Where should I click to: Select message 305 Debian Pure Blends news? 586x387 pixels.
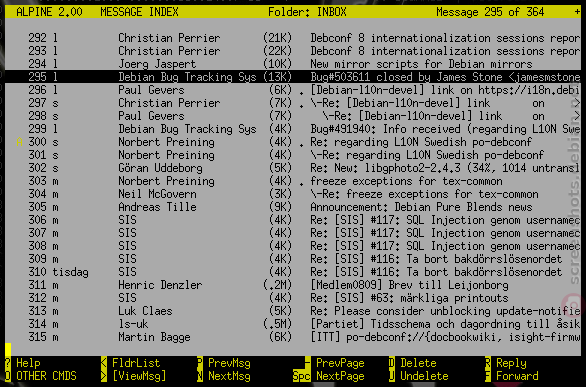click(x=293, y=207)
